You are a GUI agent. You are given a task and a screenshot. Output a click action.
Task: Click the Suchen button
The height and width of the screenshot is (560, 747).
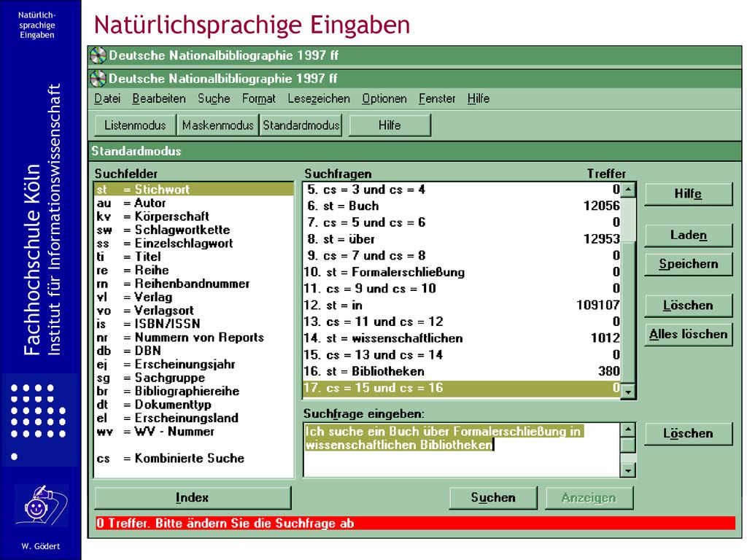[x=493, y=497]
